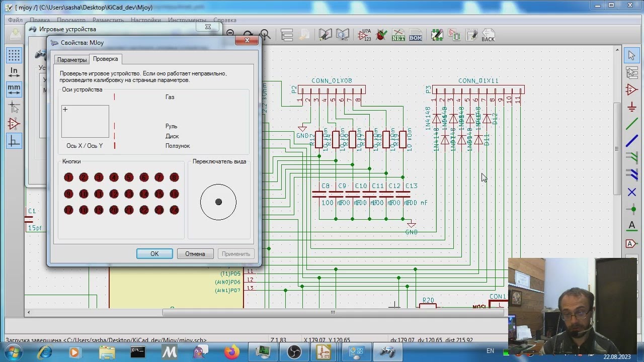Click the Отмена button
Image resolution: width=644 pixels, height=362 pixels.
(195, 254)
